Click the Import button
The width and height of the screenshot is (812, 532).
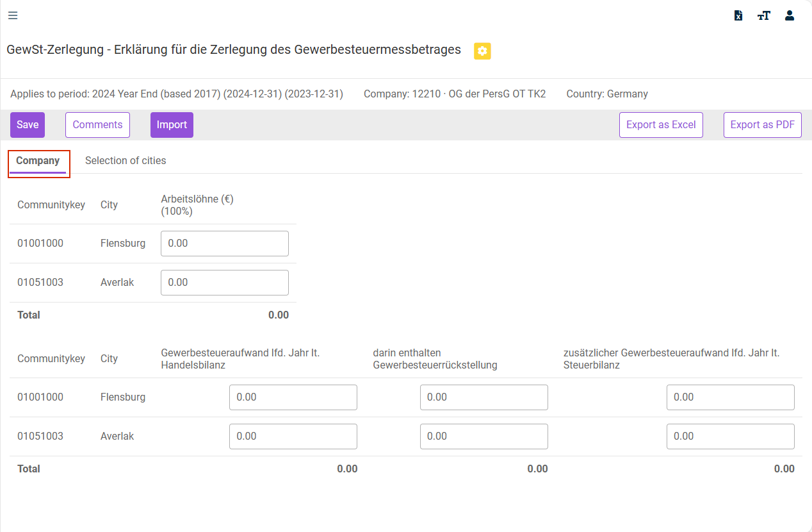point(172,125)
